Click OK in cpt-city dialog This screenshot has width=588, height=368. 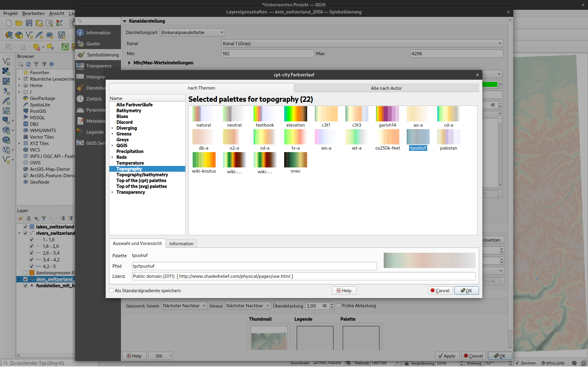[466, 291]
